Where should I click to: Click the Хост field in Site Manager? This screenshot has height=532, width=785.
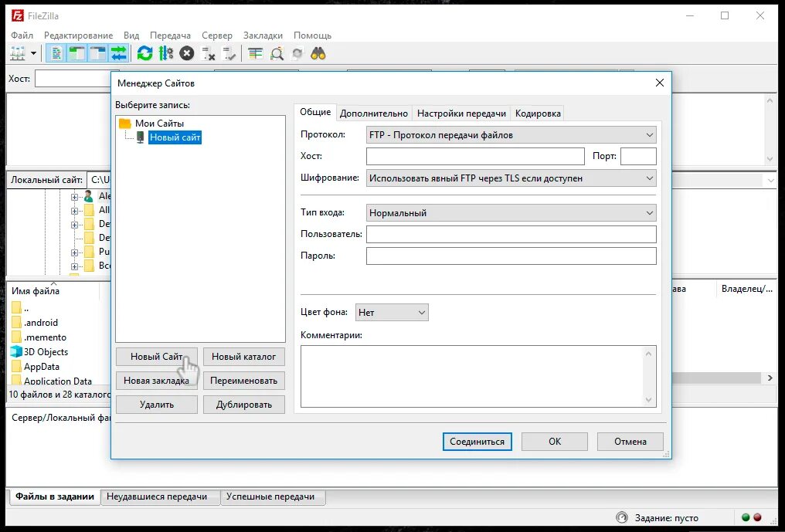point(476,156)
